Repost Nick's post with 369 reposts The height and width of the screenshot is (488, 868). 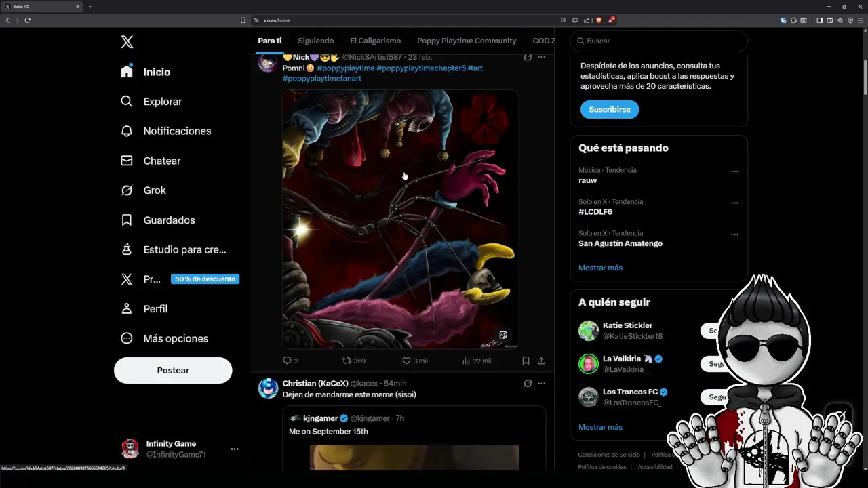pos(353,361)
